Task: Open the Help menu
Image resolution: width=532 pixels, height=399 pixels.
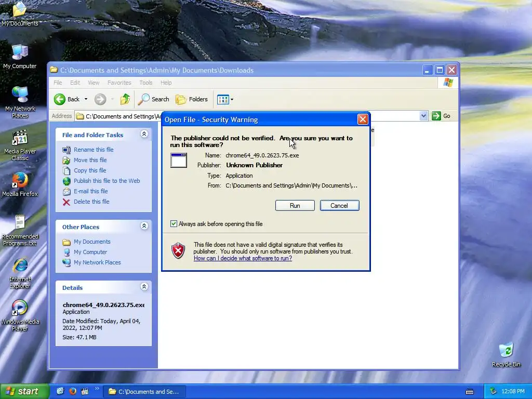Action: [x=166, y=83]
